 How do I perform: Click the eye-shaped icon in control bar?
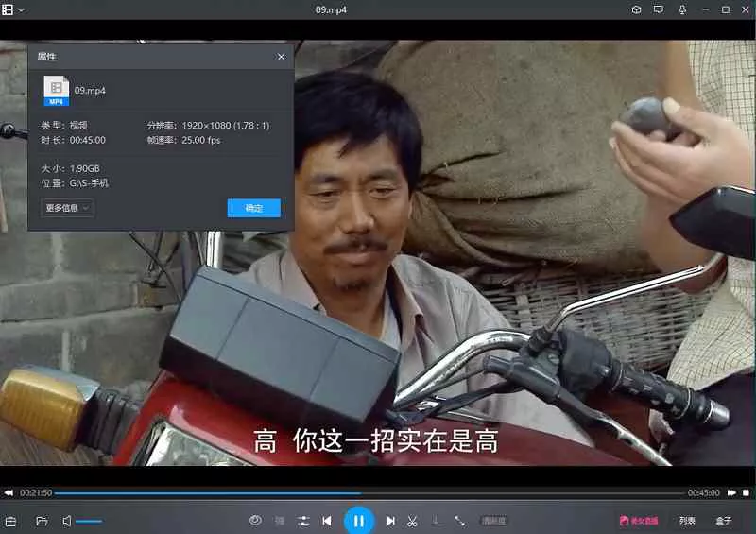[x=255, y=521]
